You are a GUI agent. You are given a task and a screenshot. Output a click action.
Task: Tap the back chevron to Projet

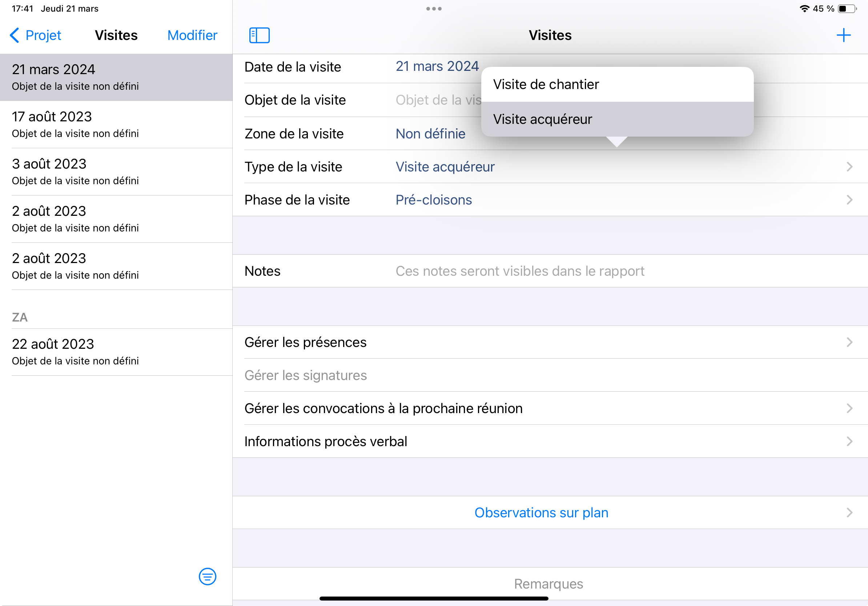(15, 35)
